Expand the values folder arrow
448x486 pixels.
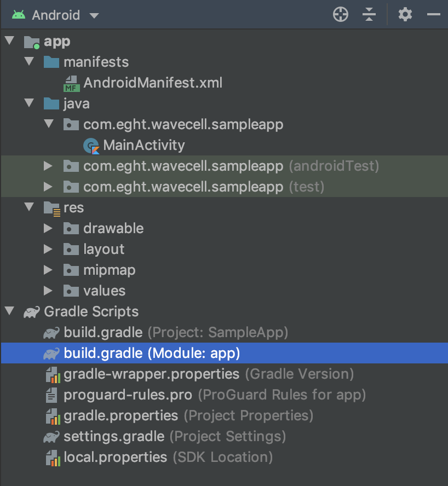point(49,291)
